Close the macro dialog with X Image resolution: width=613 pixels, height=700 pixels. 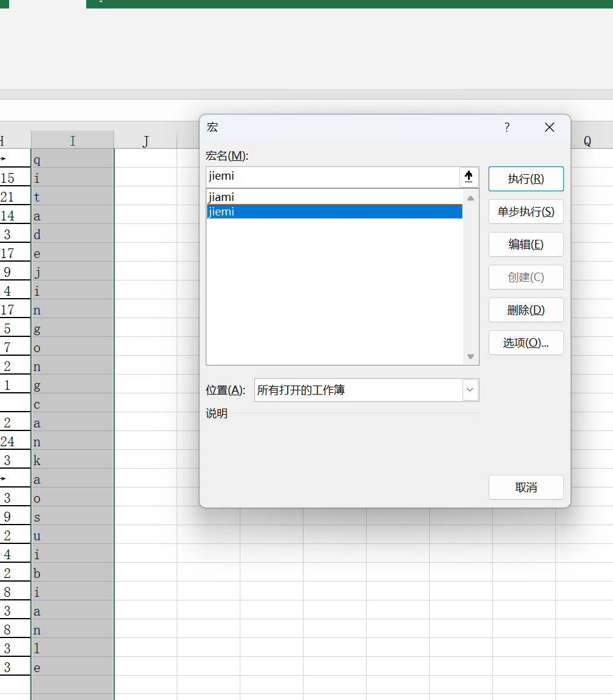(x=549, y=127)
